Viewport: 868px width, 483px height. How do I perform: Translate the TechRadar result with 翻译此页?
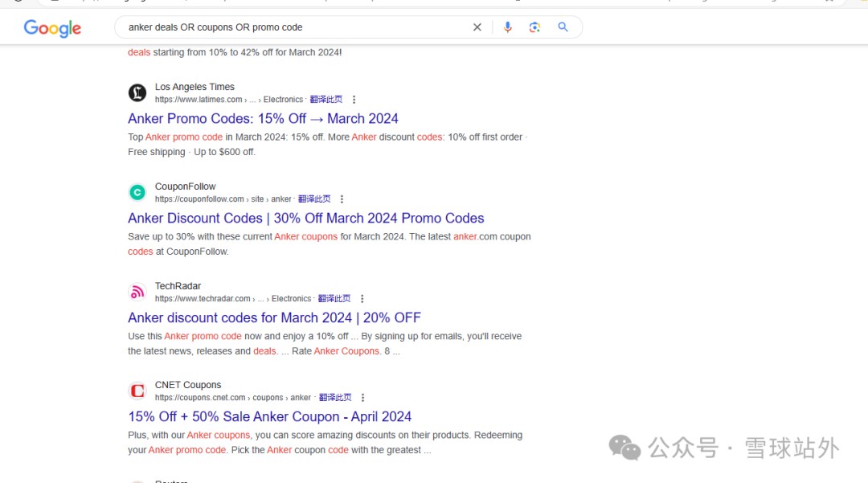pyautogui.click(x=334, y=297)
